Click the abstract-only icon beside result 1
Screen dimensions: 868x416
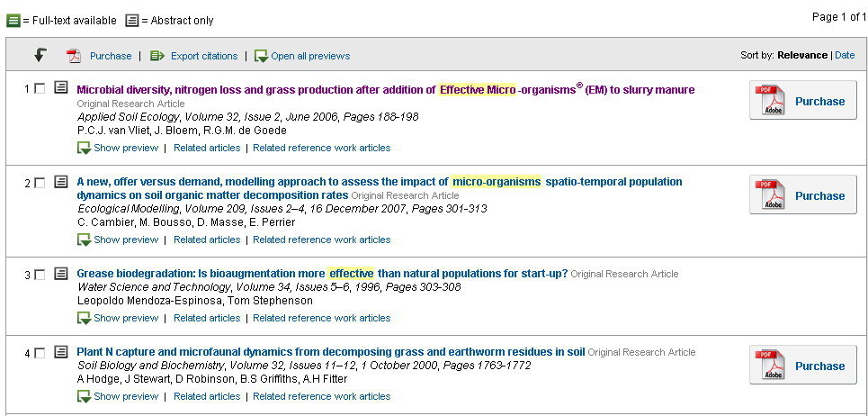61,87
